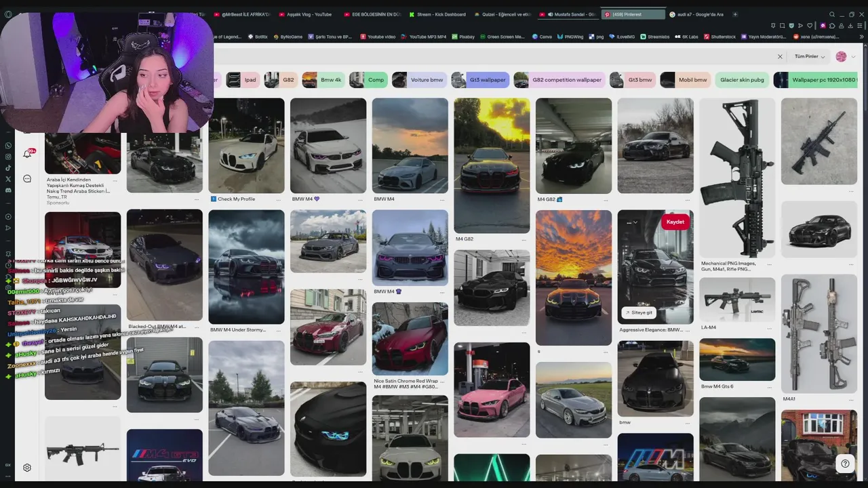868x488 pixels.
Task: Select the Gt3 bmw chip
Action: 632,80
